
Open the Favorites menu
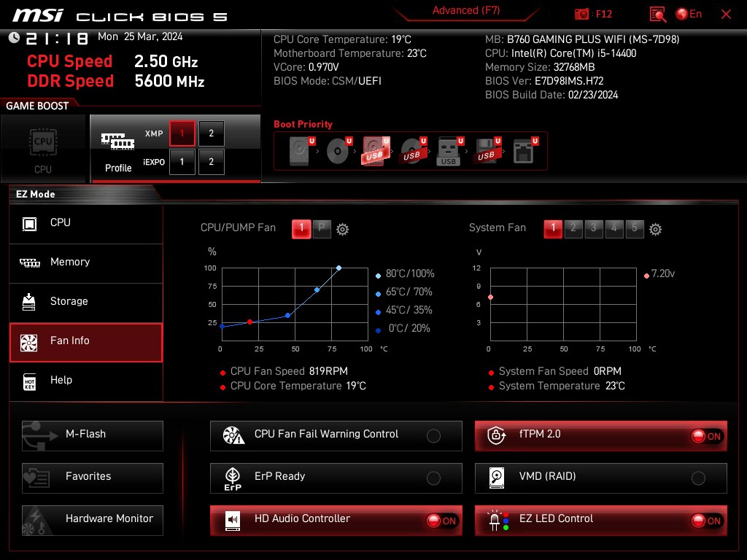pos(93,478)
